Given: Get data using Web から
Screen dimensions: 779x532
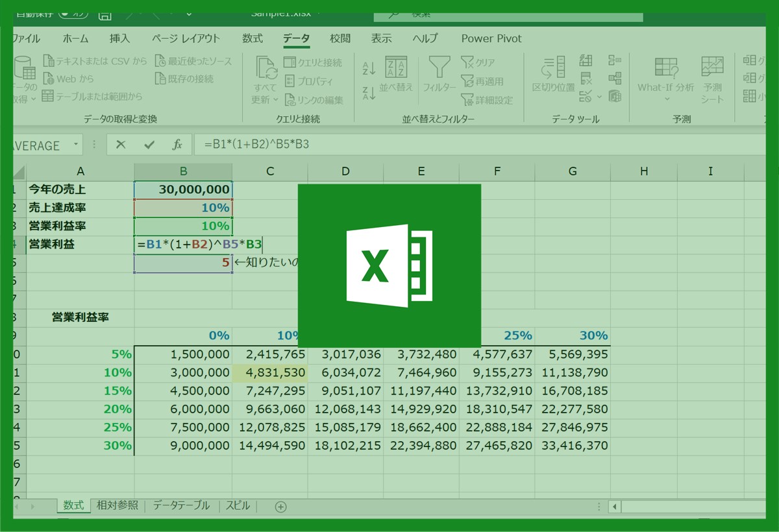Looking at the screenshot, I should pyautogui.click(x=69, y=79).
